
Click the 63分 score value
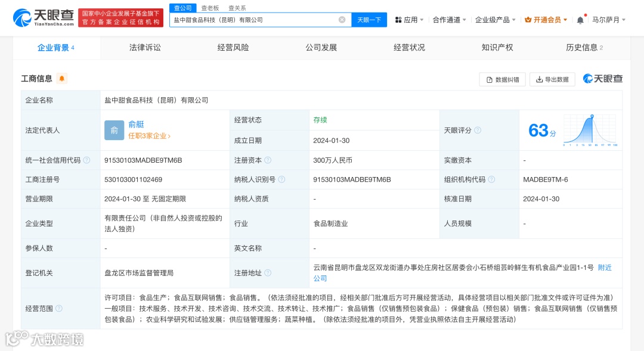[x=542, y=131]
